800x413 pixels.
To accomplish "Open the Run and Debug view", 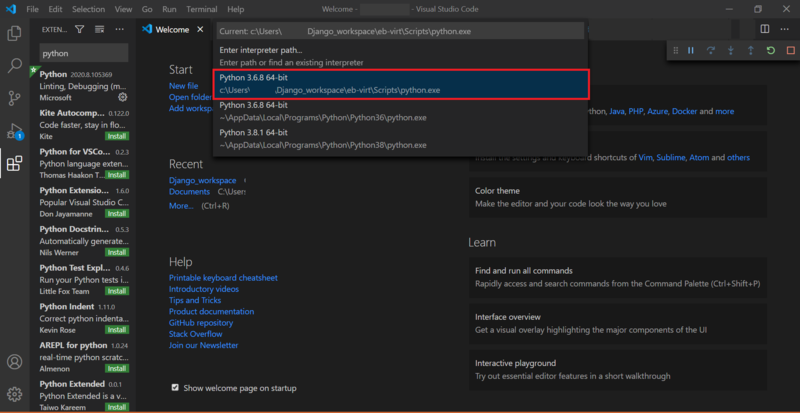I will (x=14, y=131).
